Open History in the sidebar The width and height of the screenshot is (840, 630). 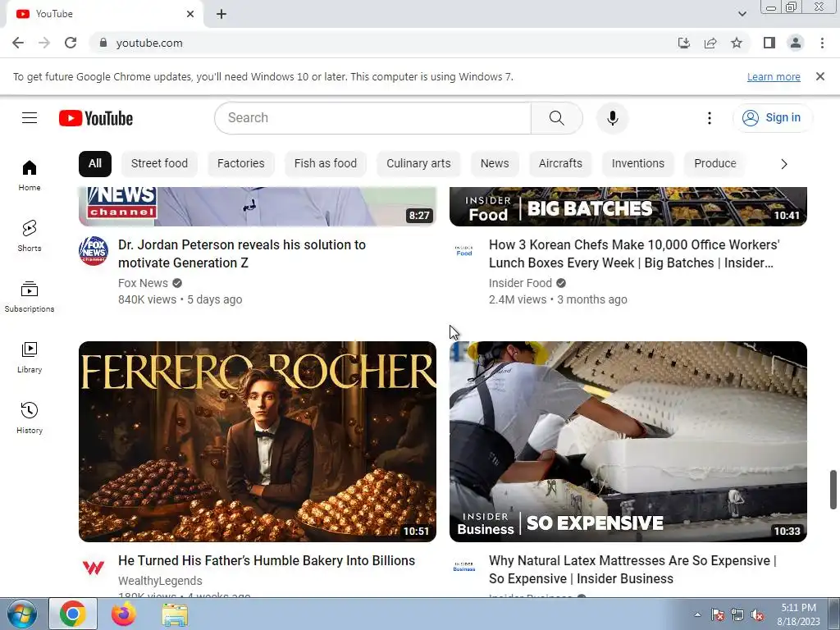[x=30, y=418]
